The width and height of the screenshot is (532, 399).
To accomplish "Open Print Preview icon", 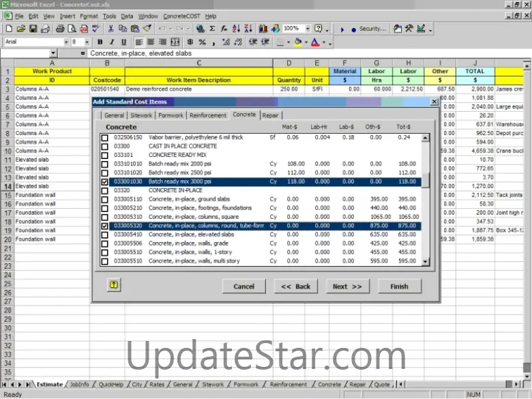I will (72, 29).
